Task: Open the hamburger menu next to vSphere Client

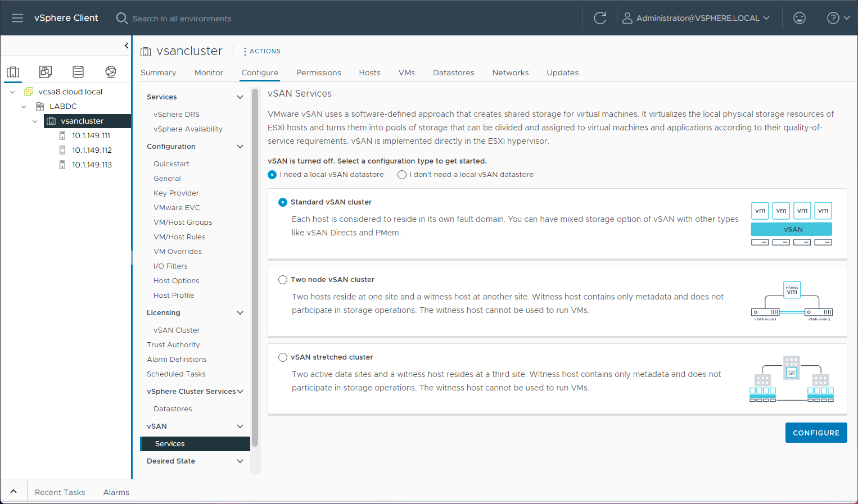Action: click(17, 17)
